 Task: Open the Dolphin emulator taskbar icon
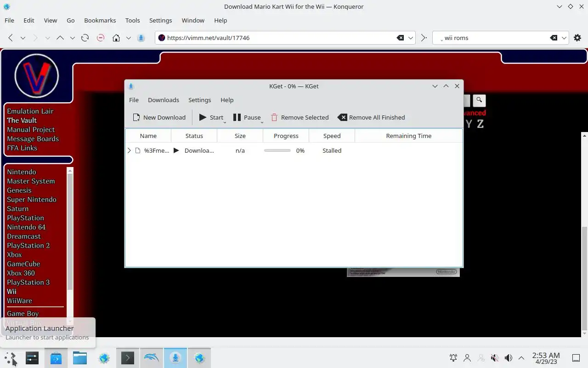152,358
